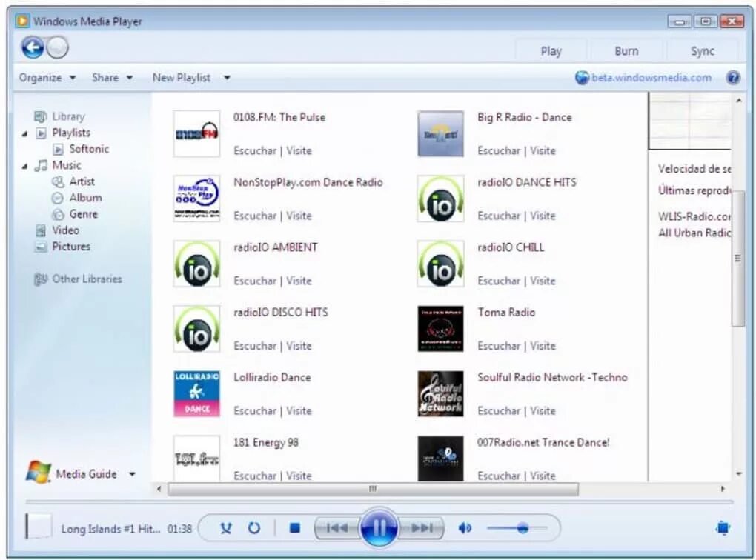The width and height of the screenshot is (756, 560).
Task: Click the vertical scrollbar down arrow
Action: click(x=739, y=474)
